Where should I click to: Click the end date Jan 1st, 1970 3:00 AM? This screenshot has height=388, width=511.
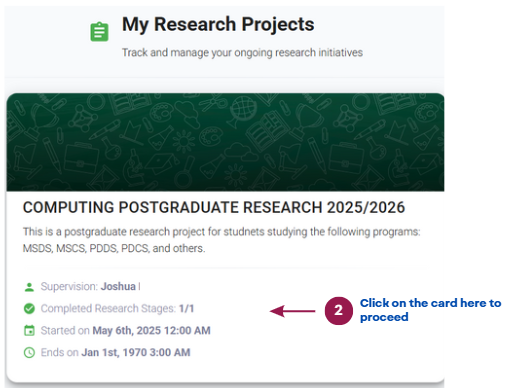tap(136, 353)
